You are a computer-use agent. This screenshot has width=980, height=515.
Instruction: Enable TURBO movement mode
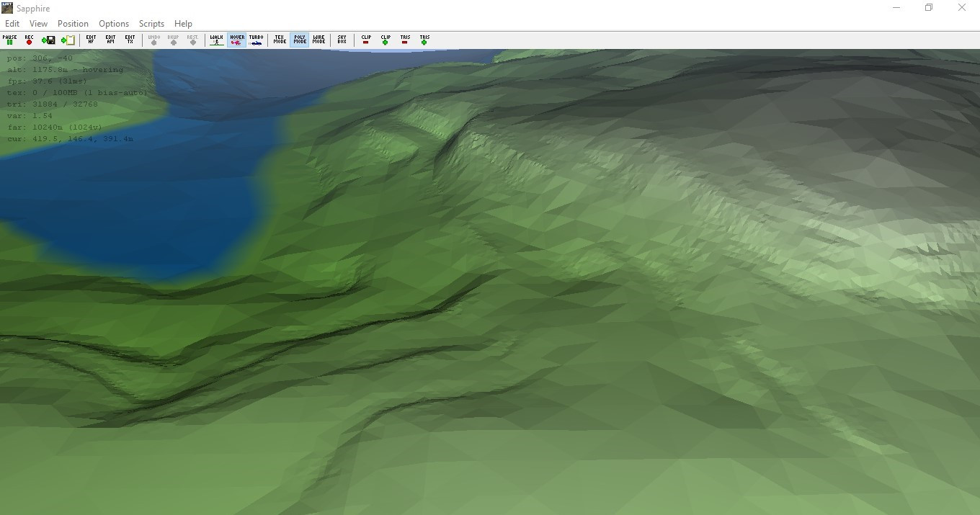tap(256, 40)
